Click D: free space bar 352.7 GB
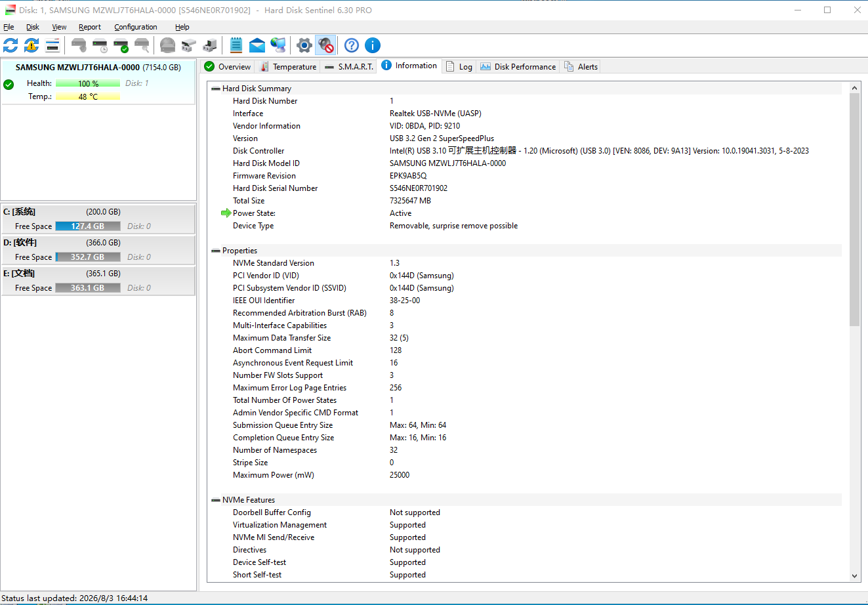The height and width of the screenshot is (605, 868). (88, 257)
